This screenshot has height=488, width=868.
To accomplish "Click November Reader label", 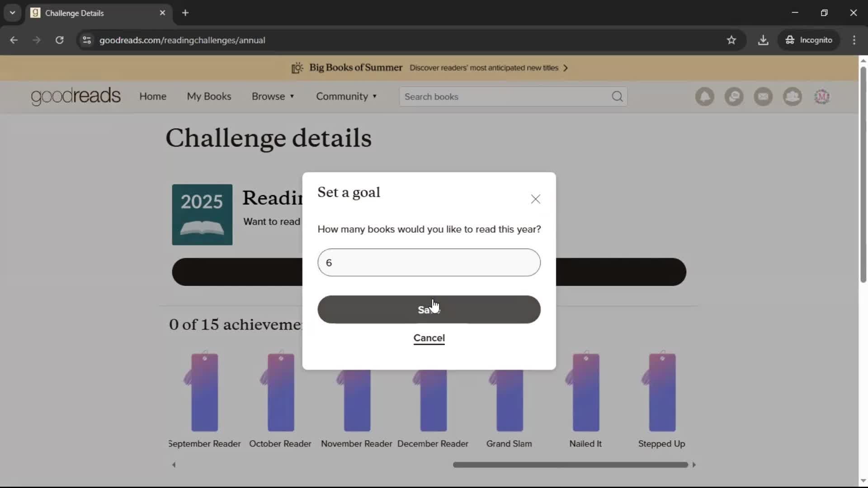I will [357, 444].
